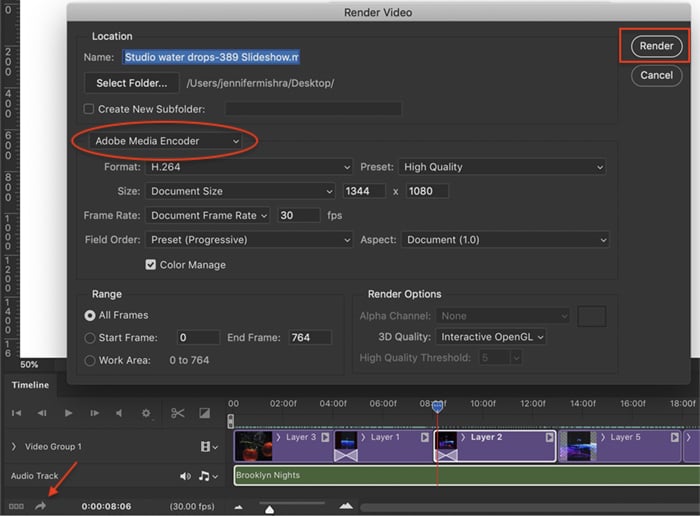Go to first frame in Timeline
Screen dimensions: 700x516
(16, 413)
